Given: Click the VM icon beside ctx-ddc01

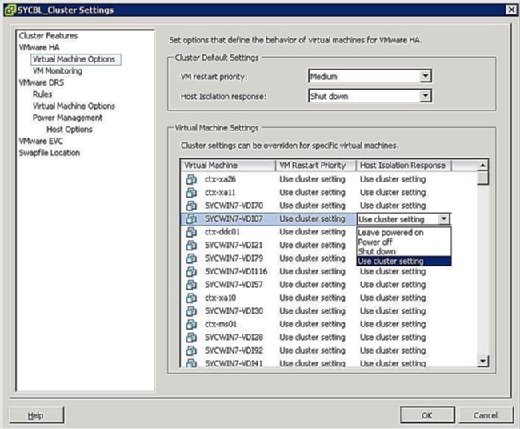Looking at the screenshot, I should pos(191,232).
